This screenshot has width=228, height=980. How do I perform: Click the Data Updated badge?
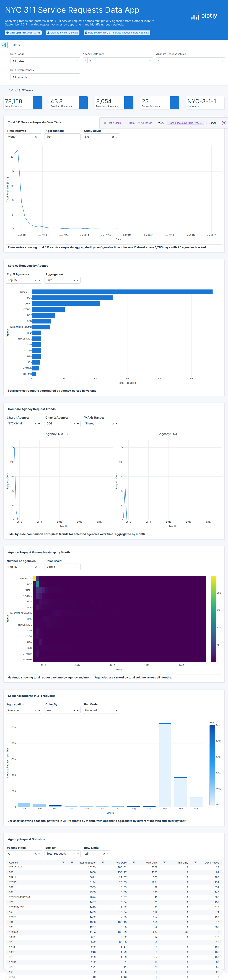point(23,33)
